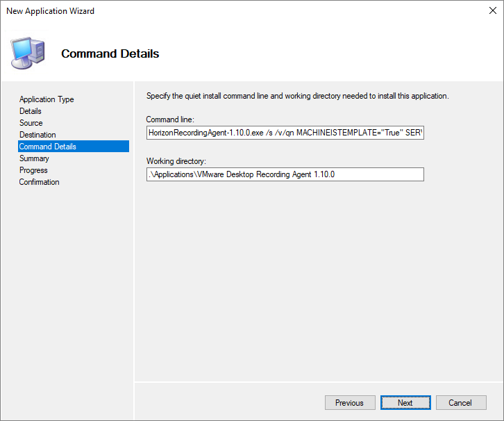Focus the Command line text field
Image resolution: width=504 pixels, height=421 pixels.
[285, 133]
